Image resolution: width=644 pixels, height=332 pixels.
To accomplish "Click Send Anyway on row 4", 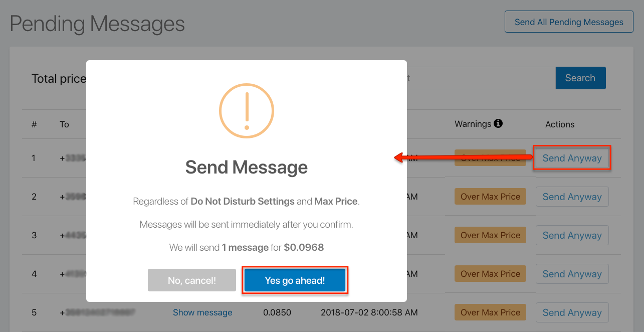I will pos(572,273).
